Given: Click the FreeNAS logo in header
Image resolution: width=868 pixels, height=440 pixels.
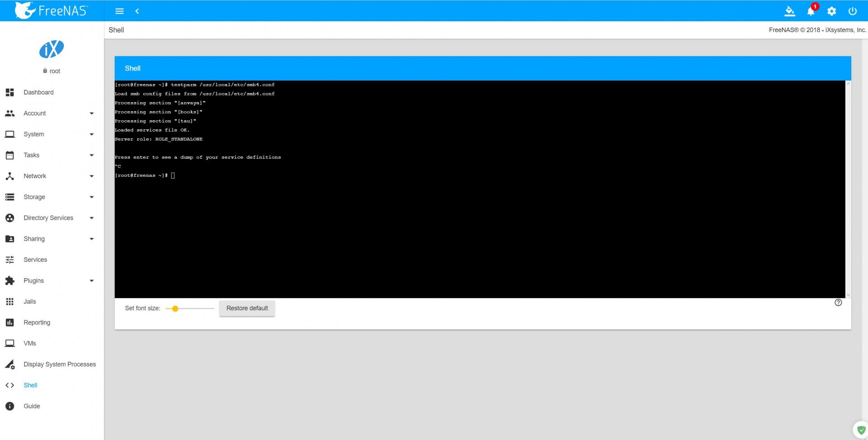Looking at the screenshot, I should 51,10.
